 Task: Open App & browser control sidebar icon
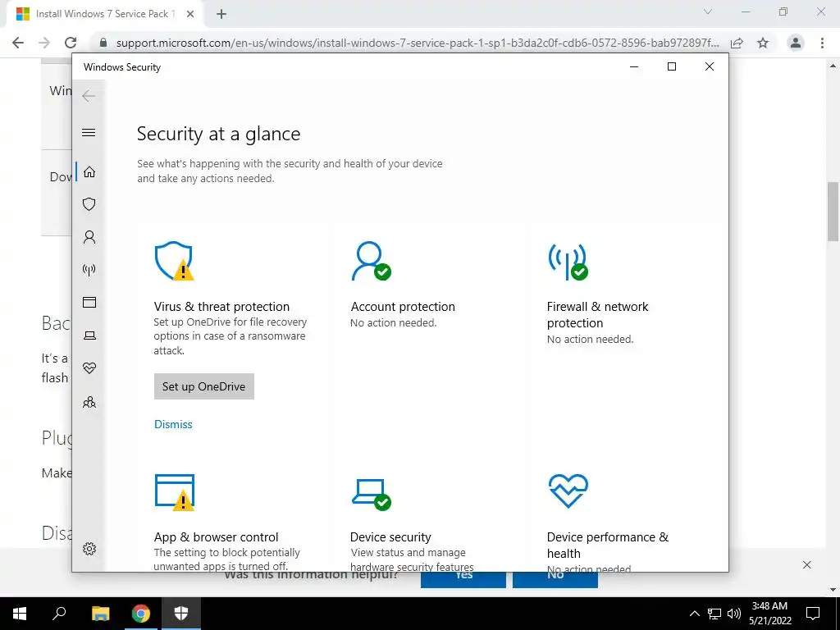click(x=89, y=302)
